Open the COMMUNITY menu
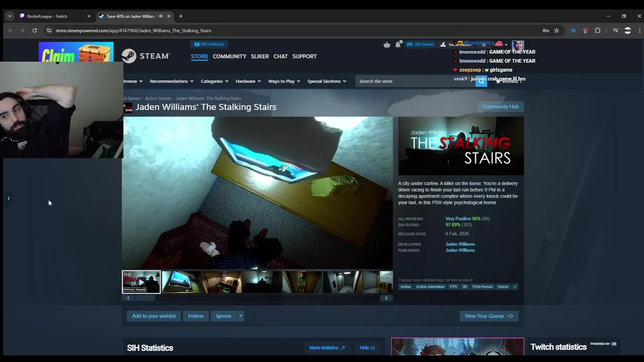This screenshot has width=644, height=362. 229,56
